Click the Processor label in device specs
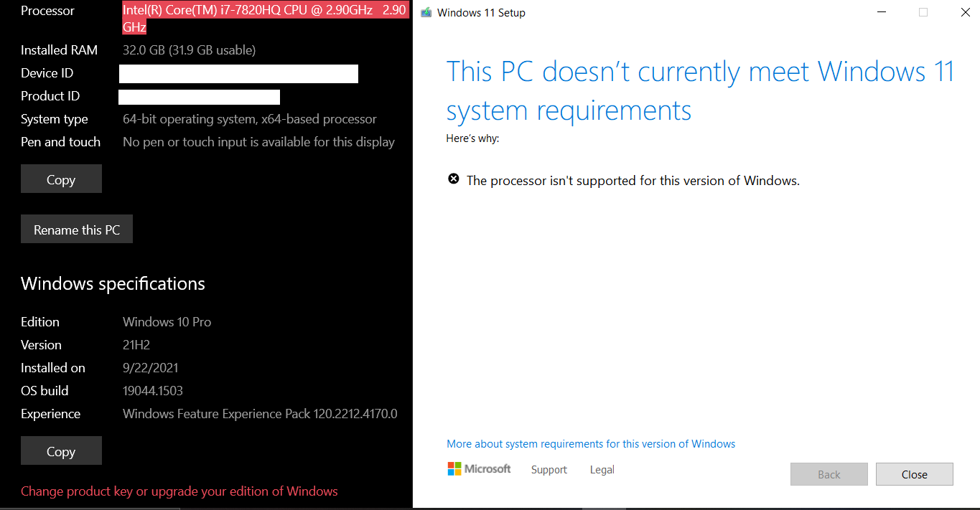The width and height of the screenshot is (980, 510). [x=47, y=11]
